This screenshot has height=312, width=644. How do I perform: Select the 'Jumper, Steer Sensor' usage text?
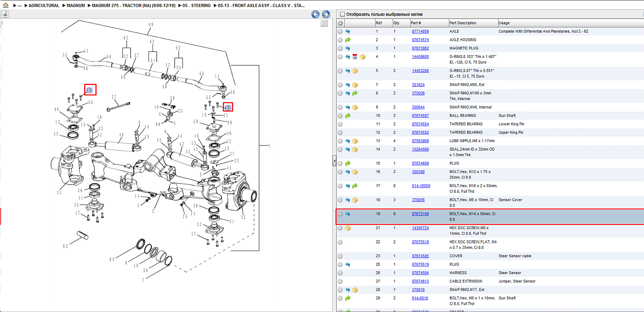(517, 282)
